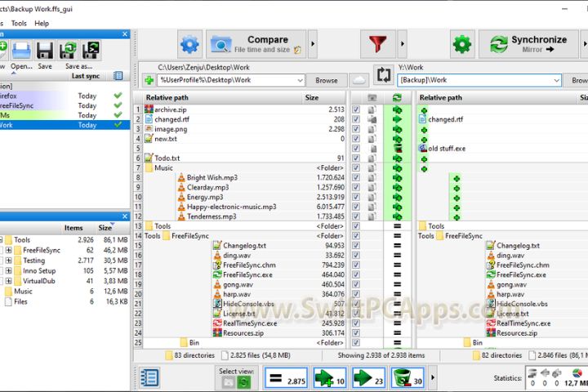588x392 pixels.
Task: Expand the Testing tree node
Action: click(x=9, y=261)
